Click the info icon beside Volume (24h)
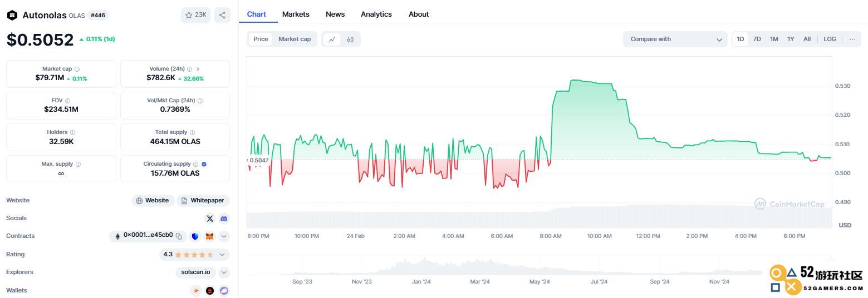The image size is (868, 298). (189, 69)
